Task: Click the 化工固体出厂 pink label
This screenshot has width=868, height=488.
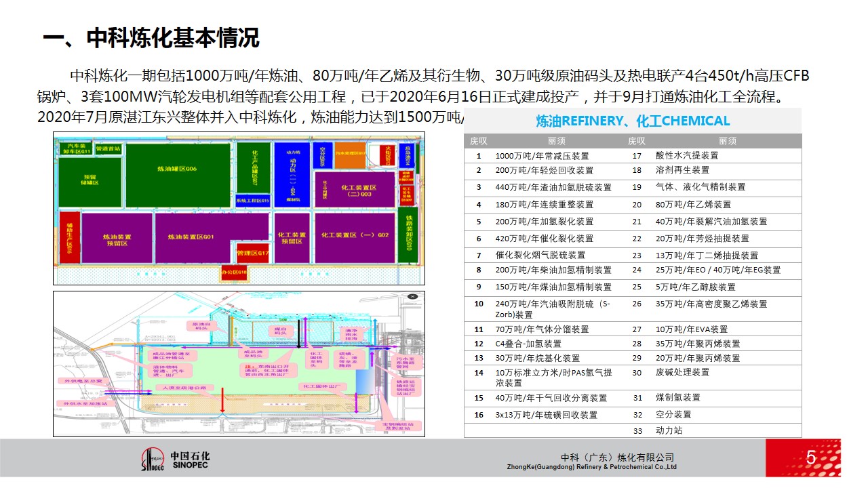Action: pos(323,386)
